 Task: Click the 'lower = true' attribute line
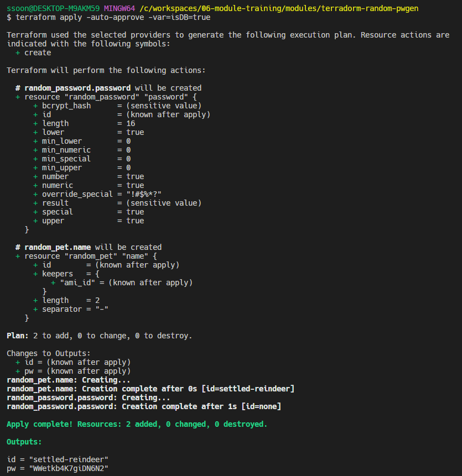point(89,132)
